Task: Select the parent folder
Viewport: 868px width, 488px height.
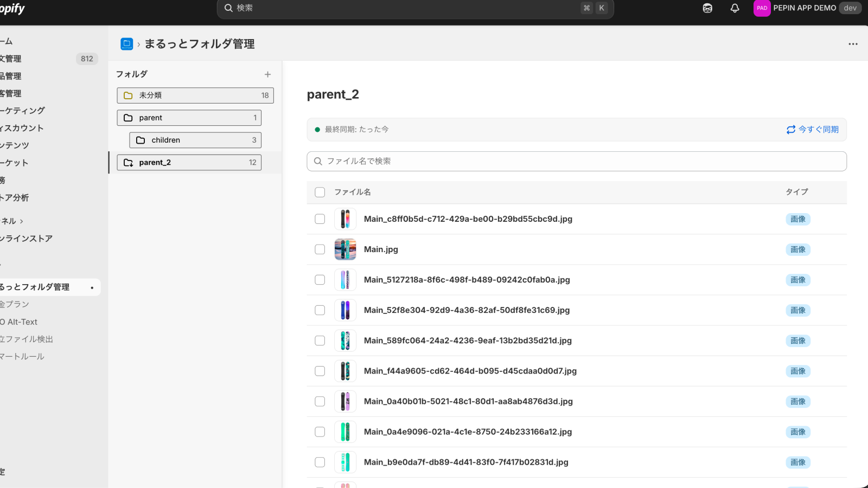Action: tap(189, 118)
